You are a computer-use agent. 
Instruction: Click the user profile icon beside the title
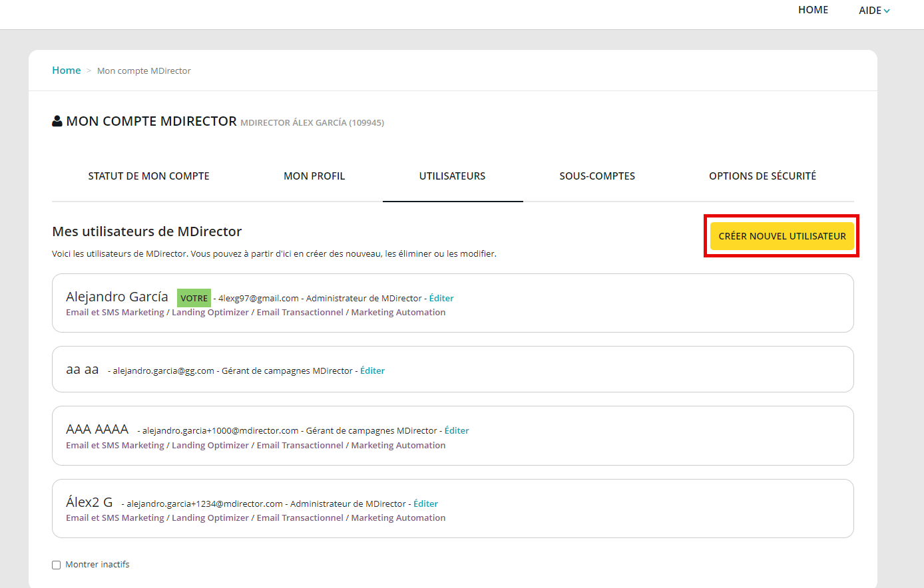57,121
